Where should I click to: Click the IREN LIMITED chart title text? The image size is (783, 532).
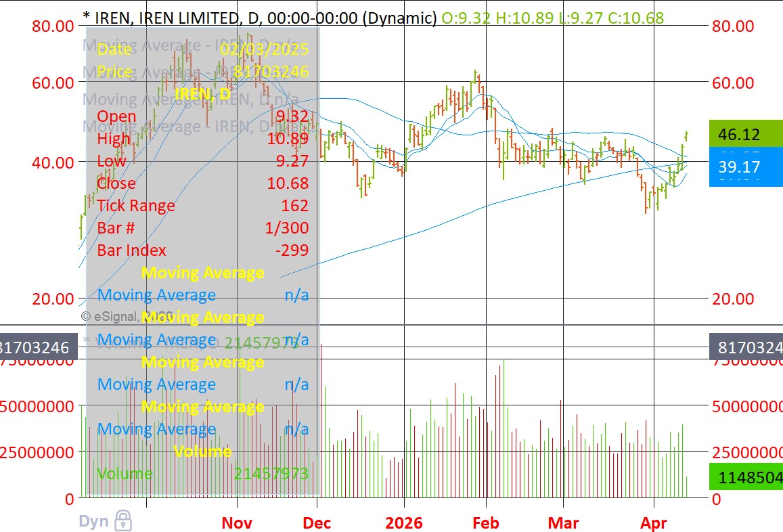pyautogui.click(x=189, y=18)
